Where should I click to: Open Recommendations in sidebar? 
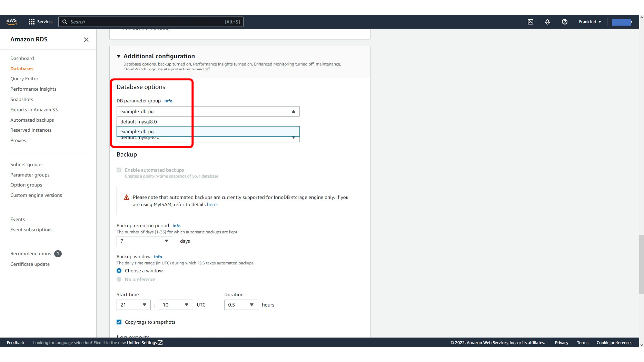coord(30,253)
